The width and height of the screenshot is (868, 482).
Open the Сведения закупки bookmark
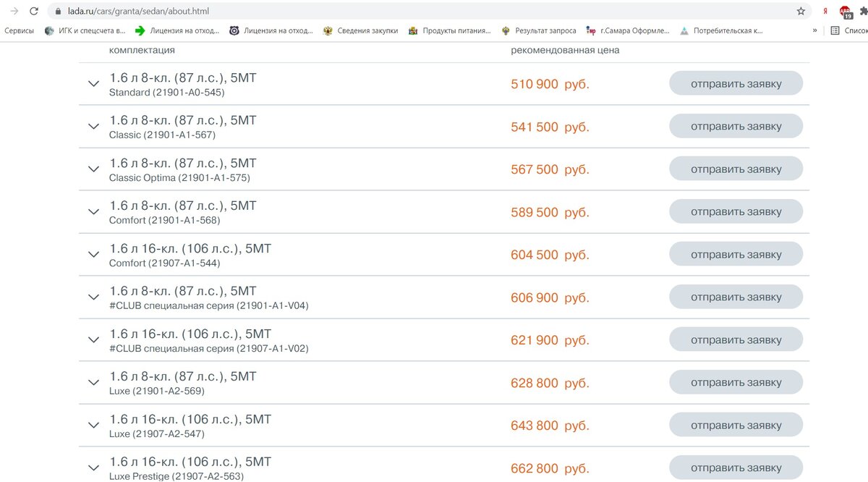click(360, 30)
